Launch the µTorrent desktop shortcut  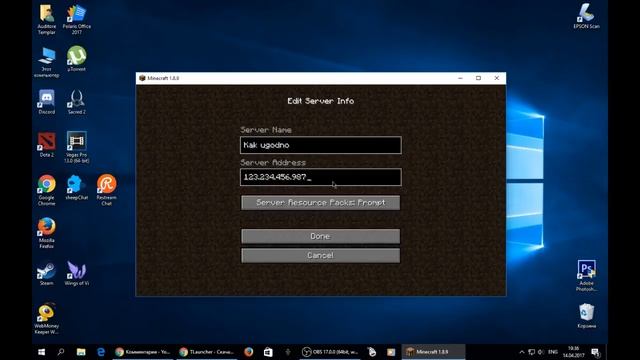point(77,59)
